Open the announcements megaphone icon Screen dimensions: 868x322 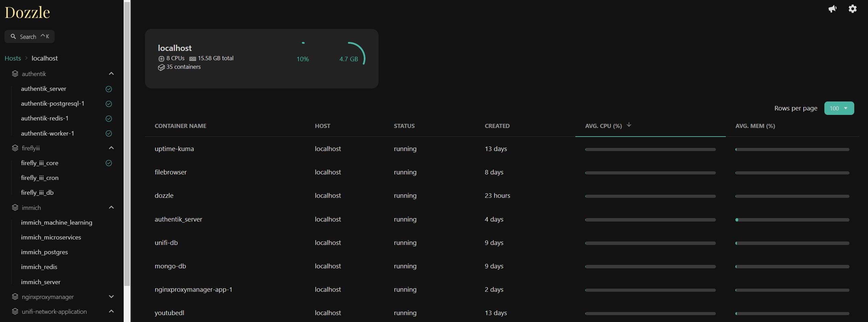[x=832, y=9]
